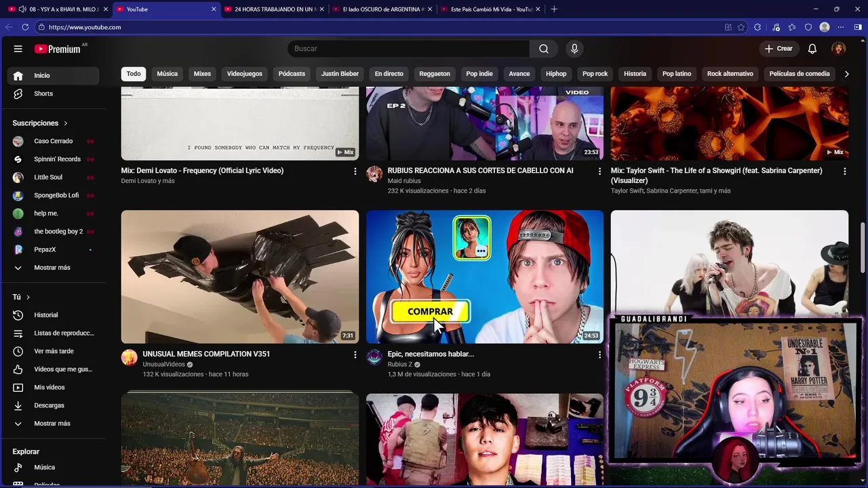Show more category chips with right arrow
The width and height of the screenshot is (868, 488).
point(846,74)
